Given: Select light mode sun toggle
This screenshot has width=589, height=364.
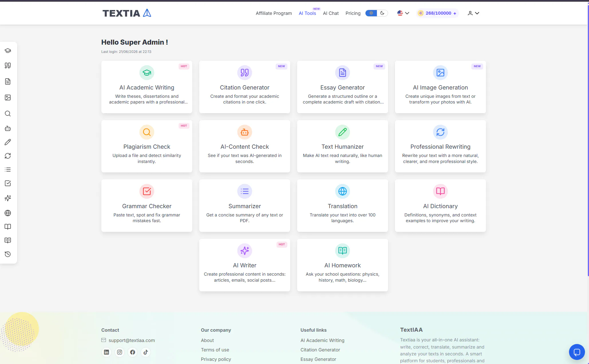Looking at the screenshot, I should pos(371,13).
